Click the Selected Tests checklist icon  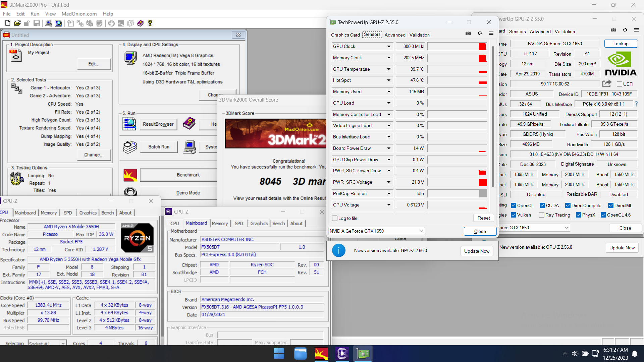click(x=16, y=88)
